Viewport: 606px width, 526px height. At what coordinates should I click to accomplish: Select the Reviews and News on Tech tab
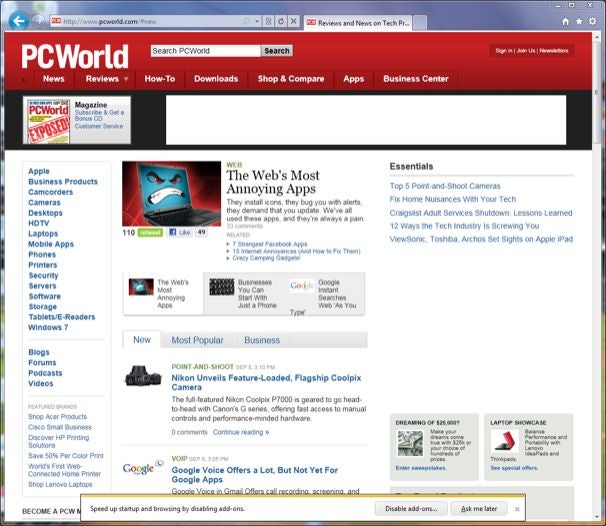[x=357, y=23]
